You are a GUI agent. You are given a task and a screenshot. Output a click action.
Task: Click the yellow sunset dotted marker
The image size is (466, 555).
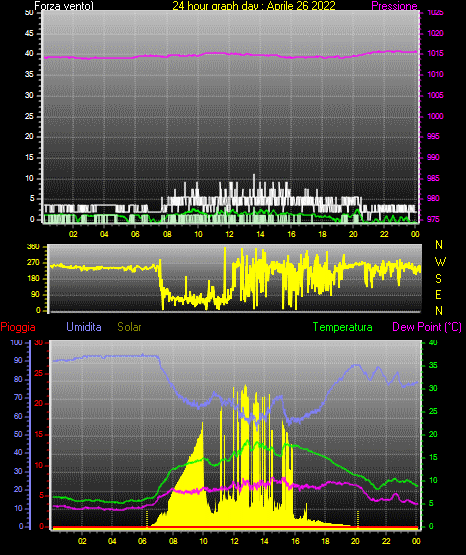coord(358,518)
